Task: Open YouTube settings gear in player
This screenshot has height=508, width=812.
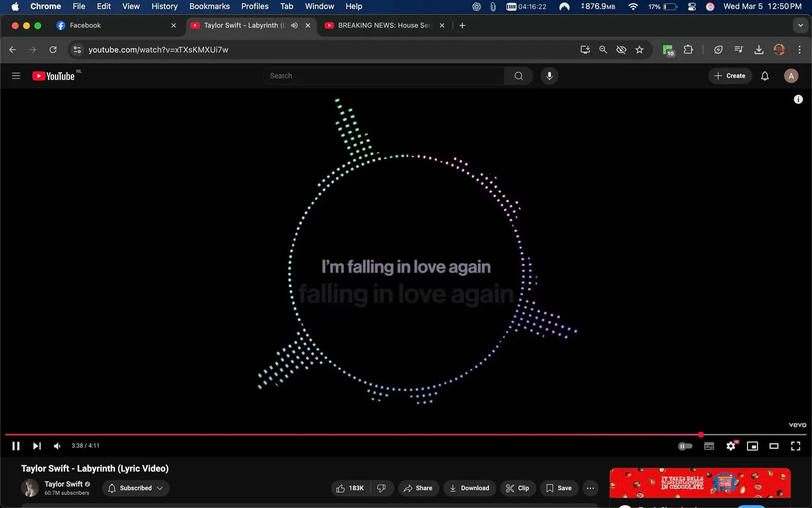Action: pyautogui.click(x=731, y=446)
